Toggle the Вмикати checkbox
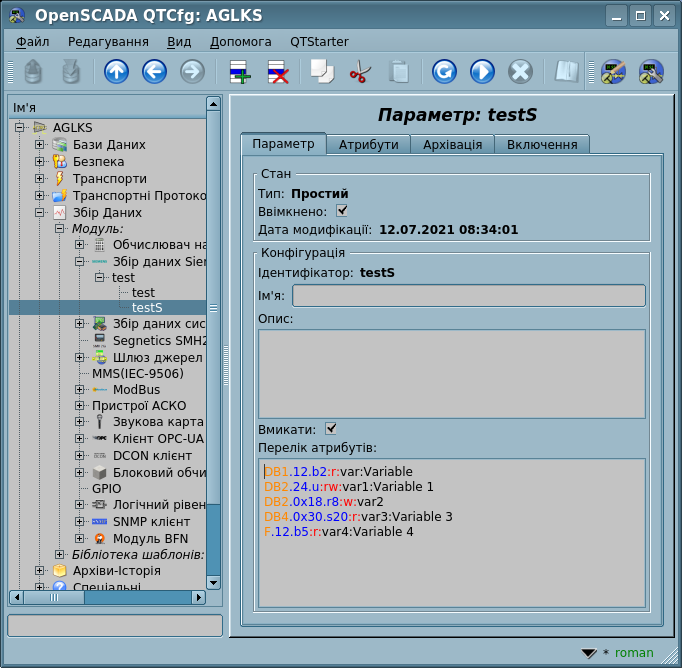 coord(331,428)
